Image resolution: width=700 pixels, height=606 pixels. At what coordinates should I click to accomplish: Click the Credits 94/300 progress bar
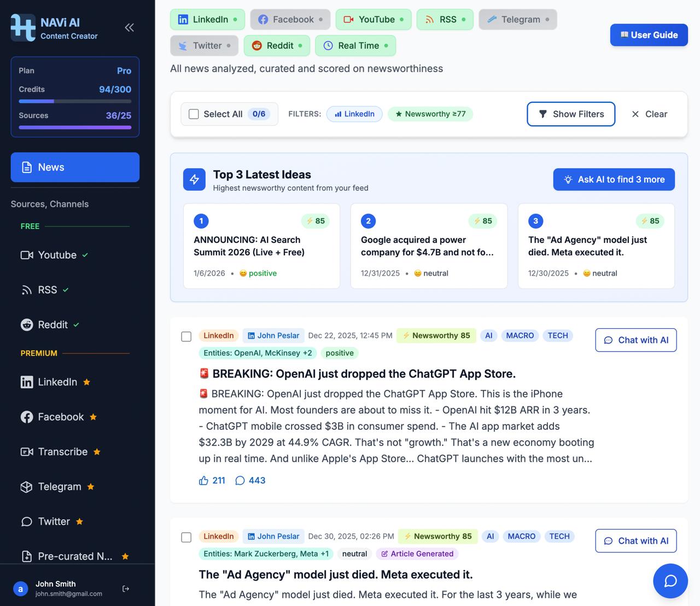75,101
